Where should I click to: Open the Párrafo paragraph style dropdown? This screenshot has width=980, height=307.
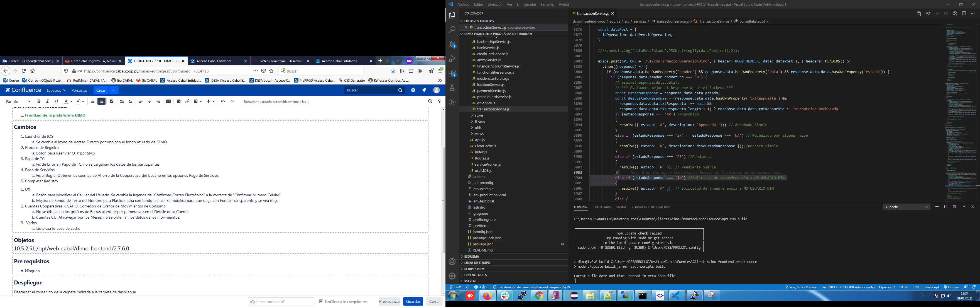[18, 102]
